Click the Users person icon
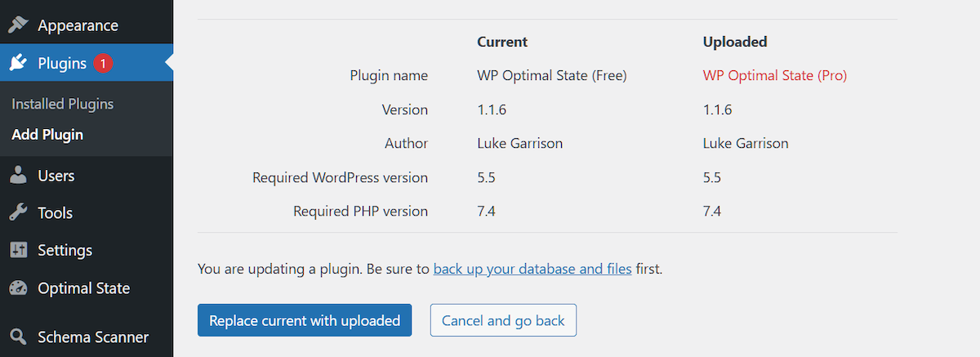 (18, 176)
